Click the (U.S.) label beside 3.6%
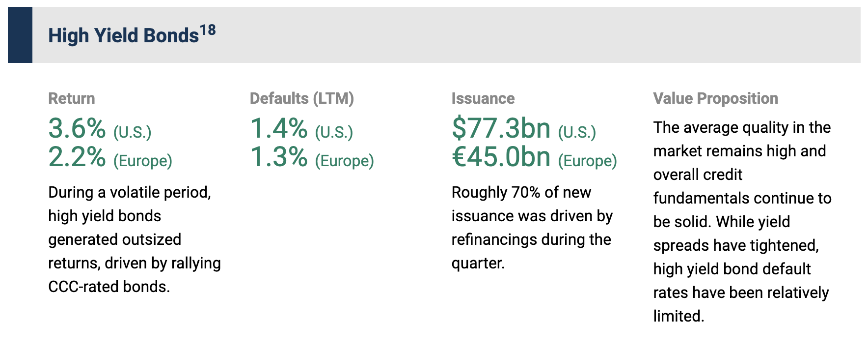This screenshot has width=868, height=353. (132, 132)
